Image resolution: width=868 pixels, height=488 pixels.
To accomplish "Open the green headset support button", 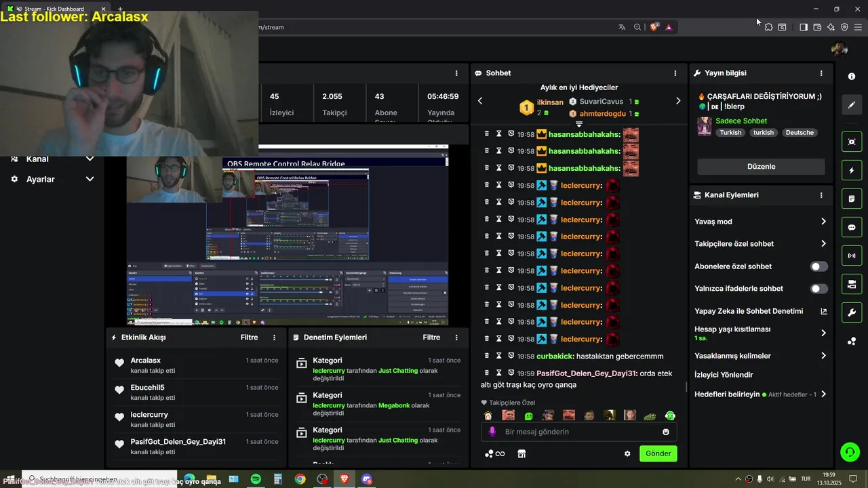I will pyautogui.click(x=850, y=451).
